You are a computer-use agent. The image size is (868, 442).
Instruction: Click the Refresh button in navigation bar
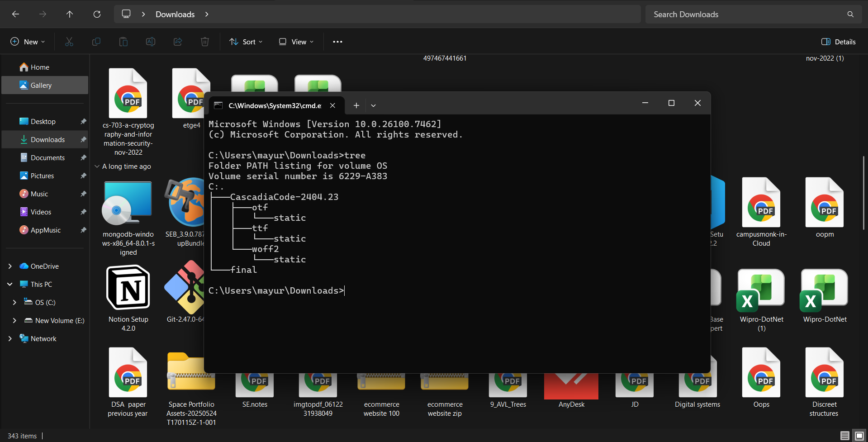tap(97, 14)
